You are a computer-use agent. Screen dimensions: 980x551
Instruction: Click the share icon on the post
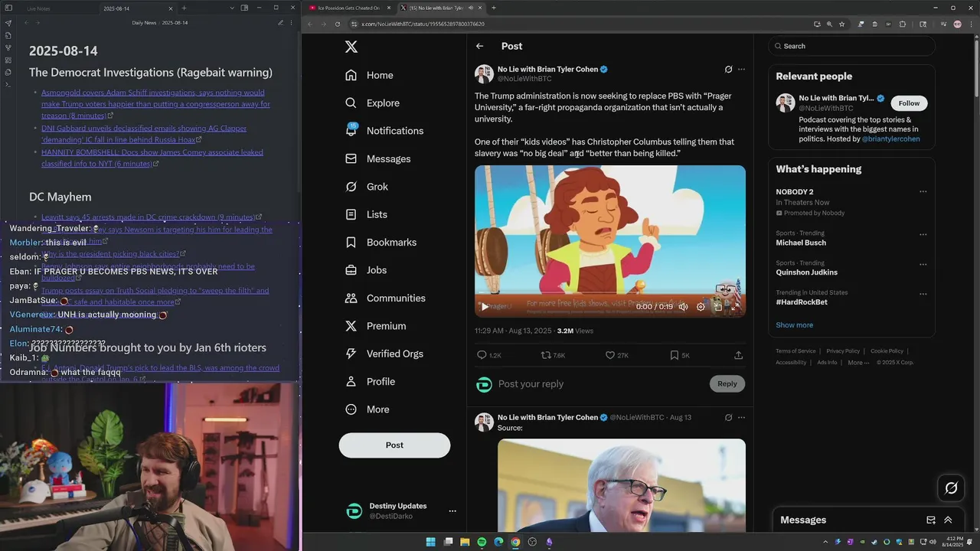pyautogui.click(x=738, y=355)
